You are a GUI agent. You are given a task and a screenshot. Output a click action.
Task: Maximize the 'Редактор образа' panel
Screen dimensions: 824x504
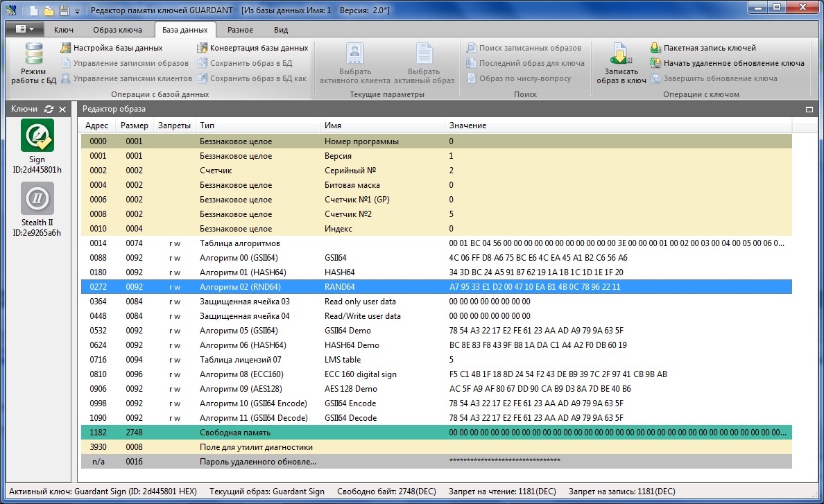coord(809,110)
